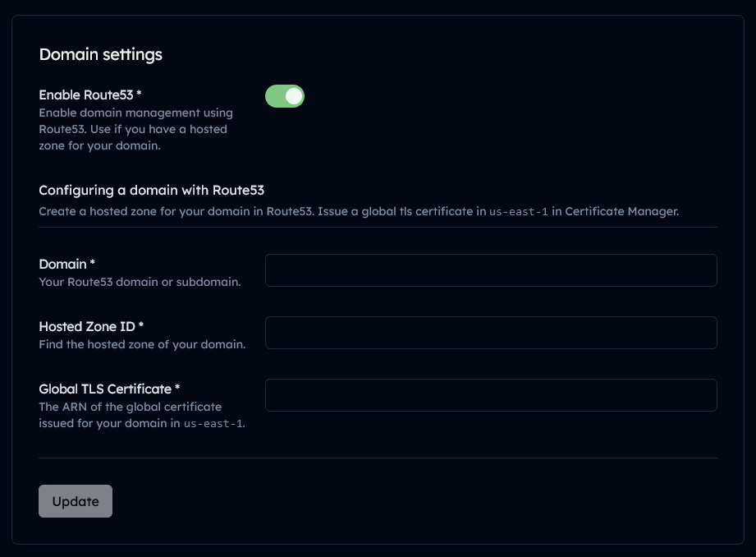756x557 pixels.
Task: Click the Hosted Zone ID input field
Action: tap(490, 332)
